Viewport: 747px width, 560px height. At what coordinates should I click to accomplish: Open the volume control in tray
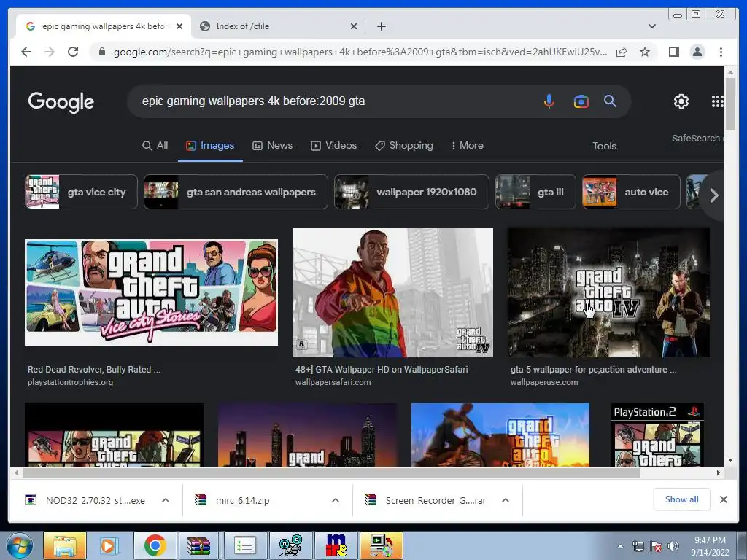tap(673, 546)
